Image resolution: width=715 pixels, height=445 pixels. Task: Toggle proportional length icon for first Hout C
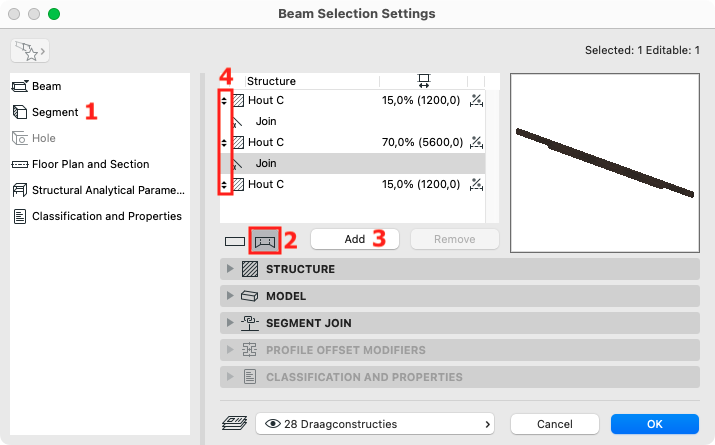pyautogui.click(x=476, y=100)
